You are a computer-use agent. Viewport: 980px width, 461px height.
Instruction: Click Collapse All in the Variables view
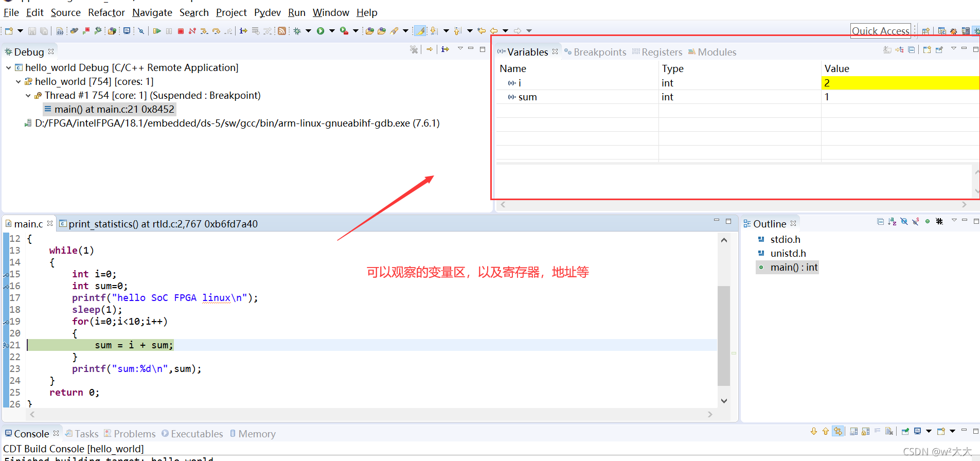(912, 49)
